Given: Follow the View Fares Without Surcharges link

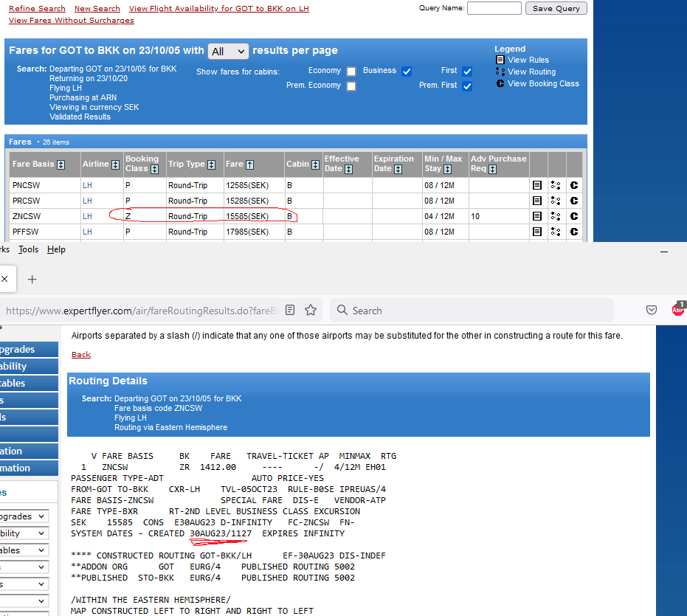Looking at the screenshot, I should [x=72, y=21].
